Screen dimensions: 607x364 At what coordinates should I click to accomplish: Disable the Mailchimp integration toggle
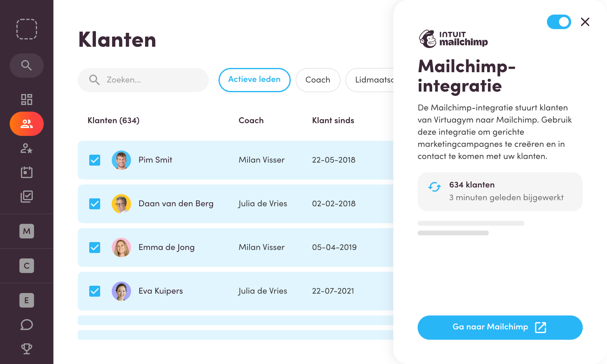click(x=559, y=22)
